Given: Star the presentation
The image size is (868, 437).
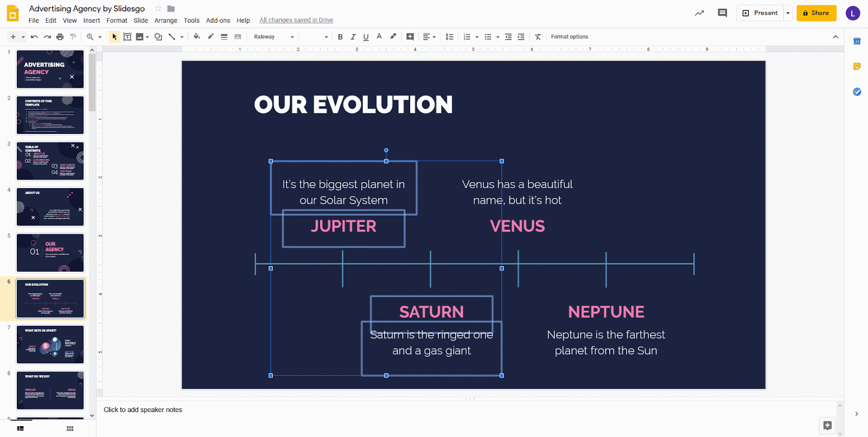Looking at the screenshot, I should 158,8.
